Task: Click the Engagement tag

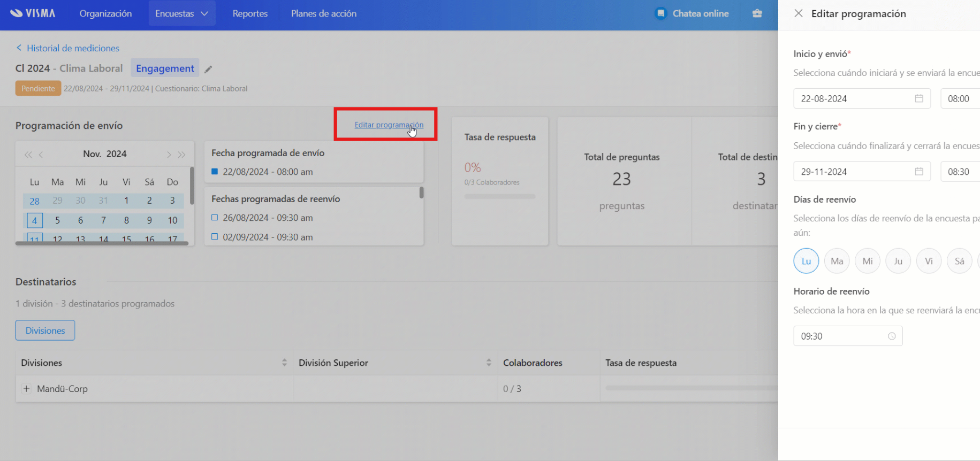Action: pyautogui.click(x=165, y=68)
